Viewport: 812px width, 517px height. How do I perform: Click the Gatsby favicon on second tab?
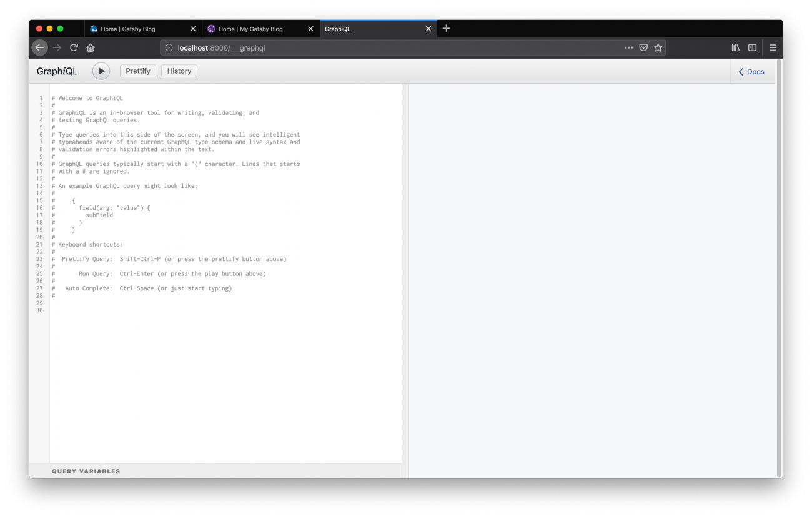click(x=211, y=29)
